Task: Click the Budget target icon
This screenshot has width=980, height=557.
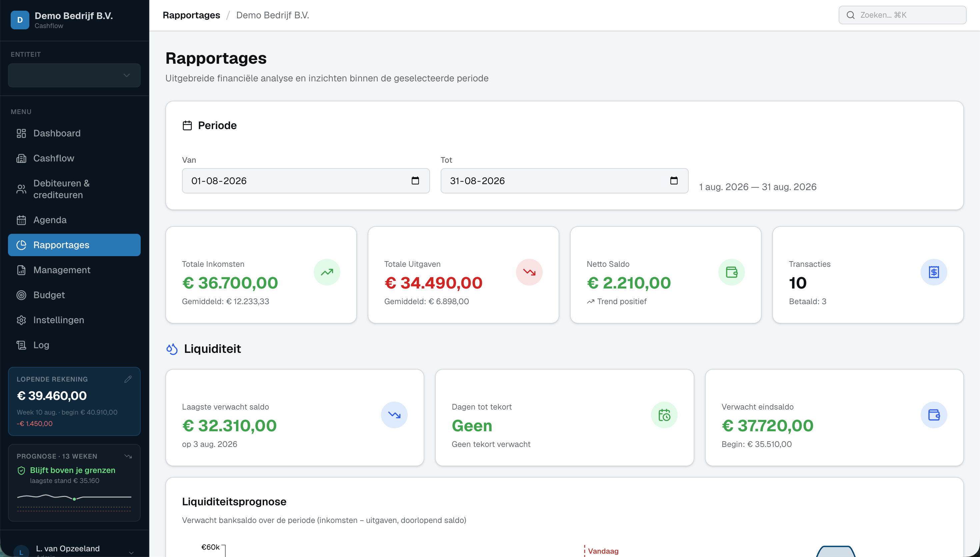Action: click(21, 295)
